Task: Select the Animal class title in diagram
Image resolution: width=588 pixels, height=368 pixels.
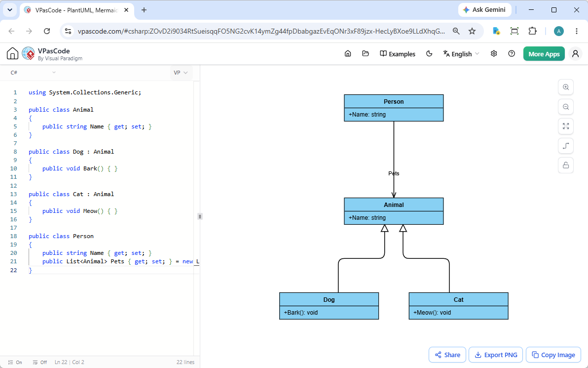Action: pyautogui.click(x=394, y=204)
